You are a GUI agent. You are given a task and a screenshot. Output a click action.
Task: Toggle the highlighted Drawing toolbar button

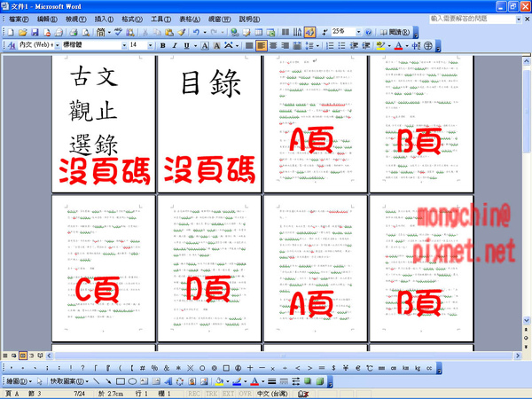point(309,32)
